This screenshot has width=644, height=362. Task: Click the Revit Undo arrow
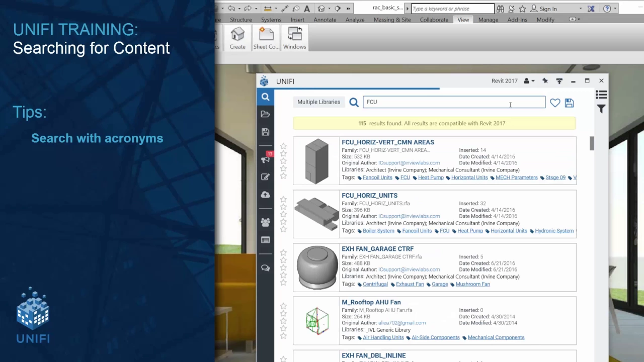pyautogui.click(x=231, y=9)
